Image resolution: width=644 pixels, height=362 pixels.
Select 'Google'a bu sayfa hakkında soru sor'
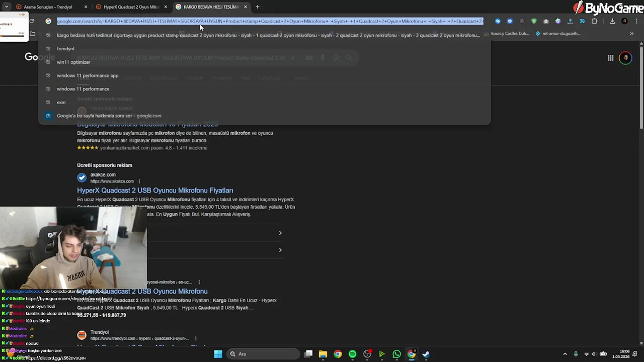coord(264,116)
